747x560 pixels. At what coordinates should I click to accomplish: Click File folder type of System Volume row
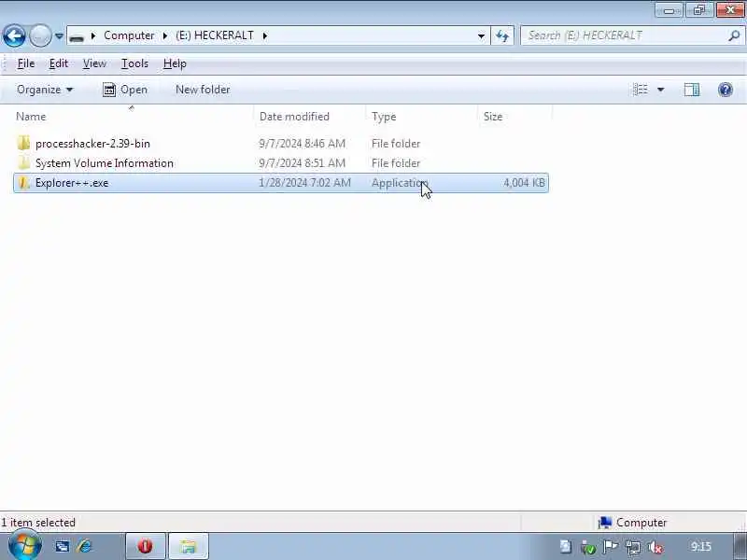coord(396,162)
